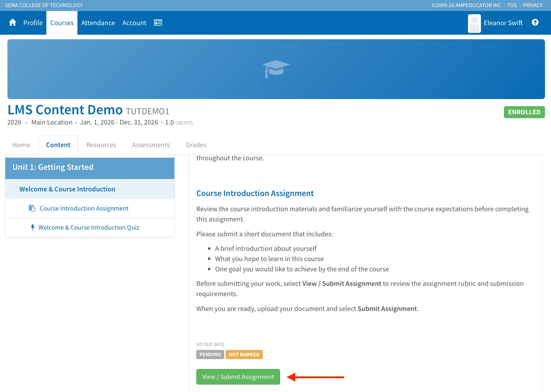Open the Courses menu item
The width and height of the screenshot is (551, 392).
tap(62, 23)
